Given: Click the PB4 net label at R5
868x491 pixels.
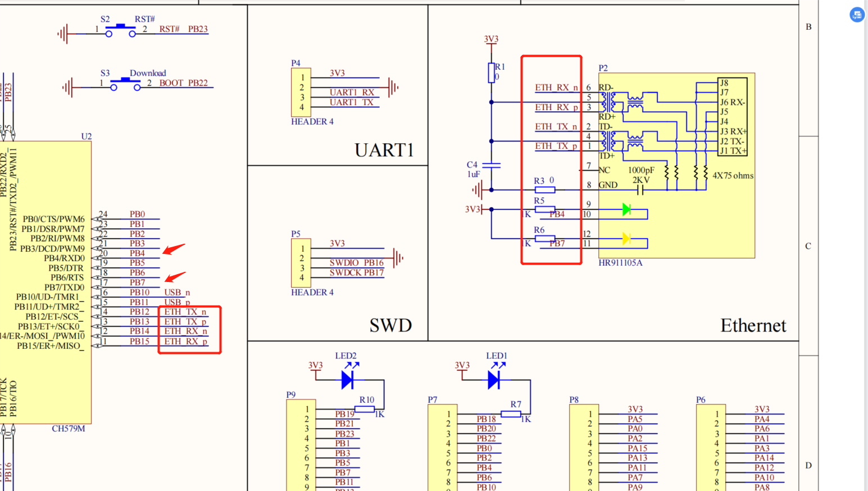Looking at the screenshot, I should click(x=557, y=214).
